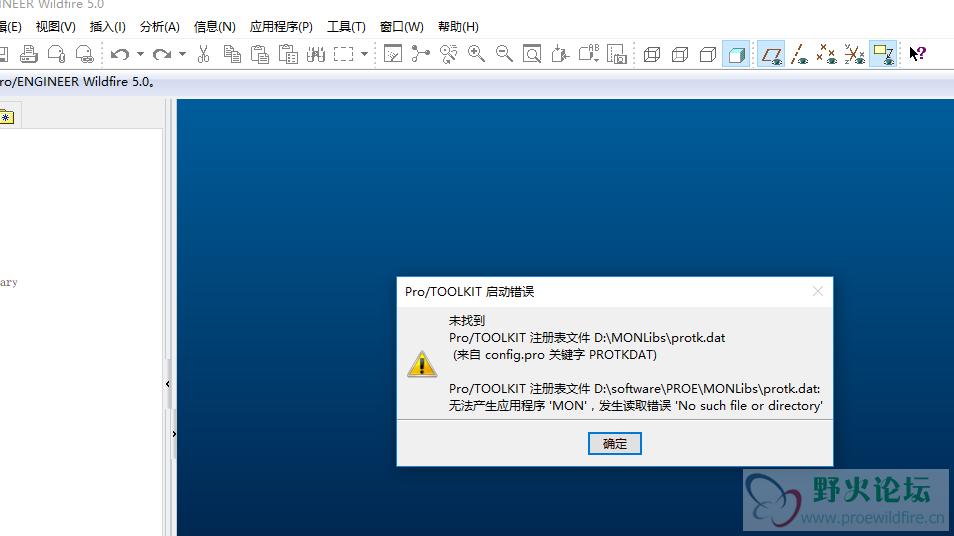Click the context-sensitive Help cursor icon
The height and width of the screenshot is (536, 954).
tap(917, 54)
